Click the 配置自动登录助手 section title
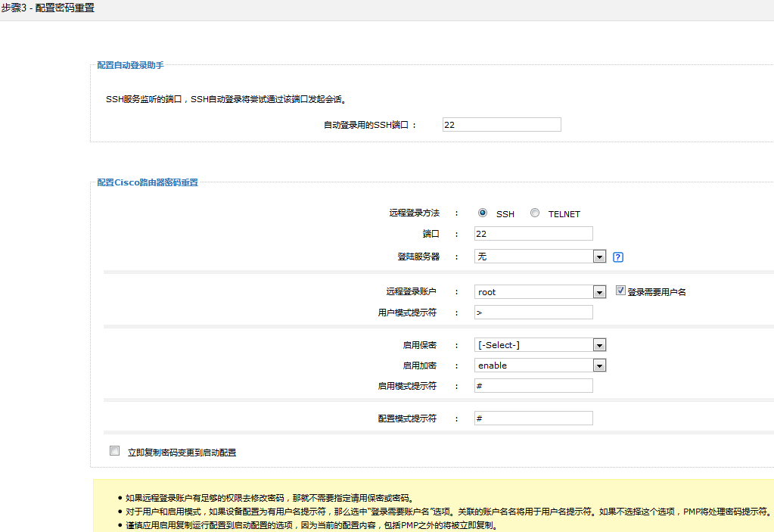774x532 pixels. pyautogui.click(x=130, y=66)
